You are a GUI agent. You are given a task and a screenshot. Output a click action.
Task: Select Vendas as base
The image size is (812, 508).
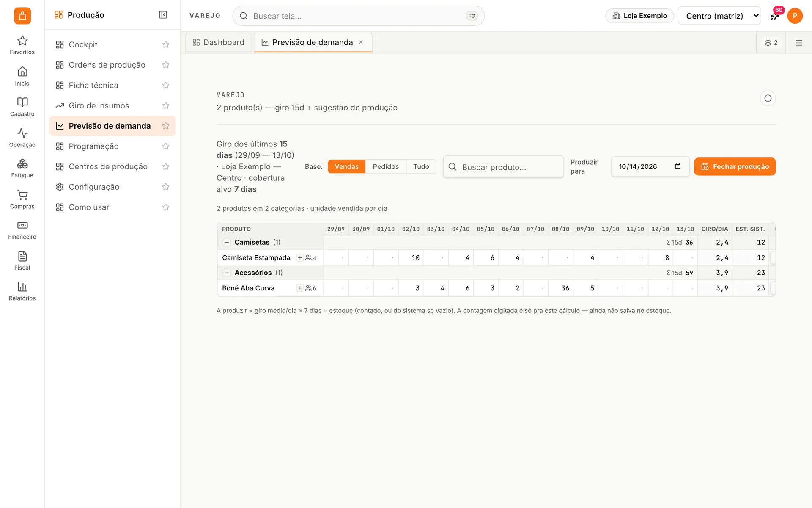[x=346, y=166]
